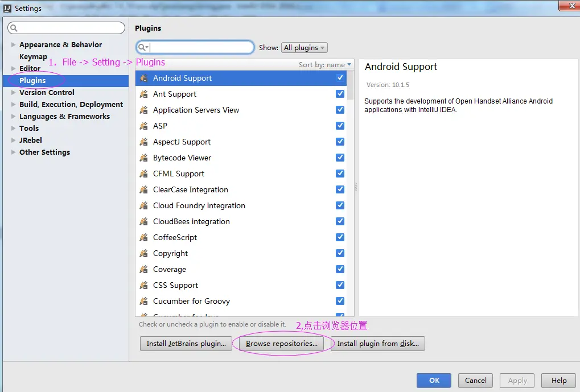The image size is (580, 392).
Task: Click the Apply button
Action: pos(517,381)
